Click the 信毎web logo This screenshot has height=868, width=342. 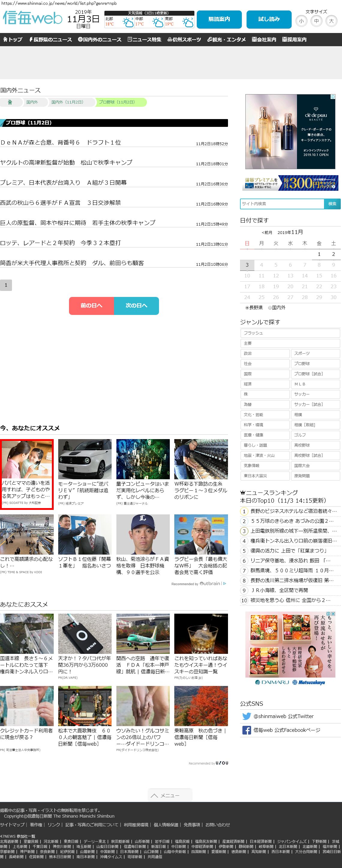click(32, 19)
